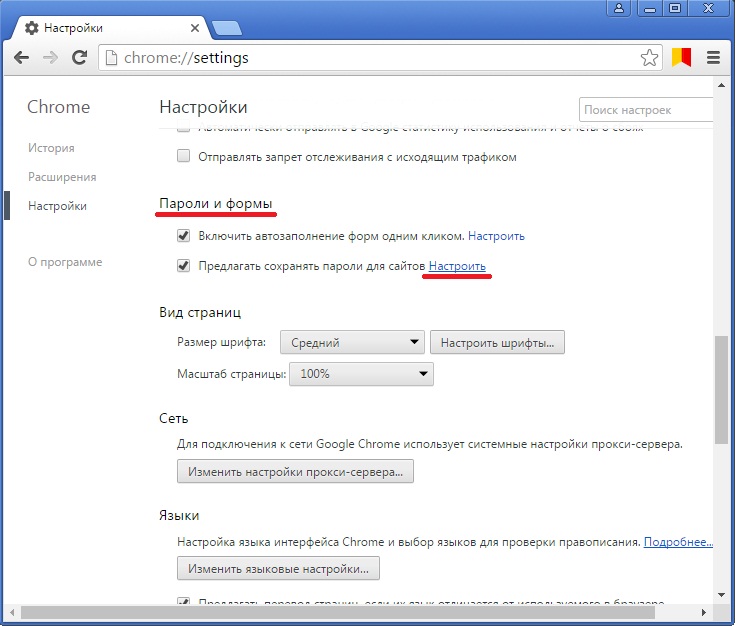This screenshot has width=735, height=626.
Task: Enable the 'Отправлять запрет отслеживания' checkbox
Action: [x=183, y=156]
